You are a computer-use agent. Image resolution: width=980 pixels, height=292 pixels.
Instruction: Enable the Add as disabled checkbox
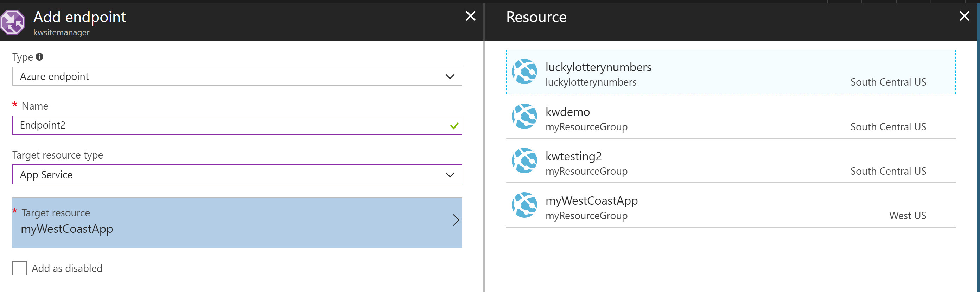point(19,268)
